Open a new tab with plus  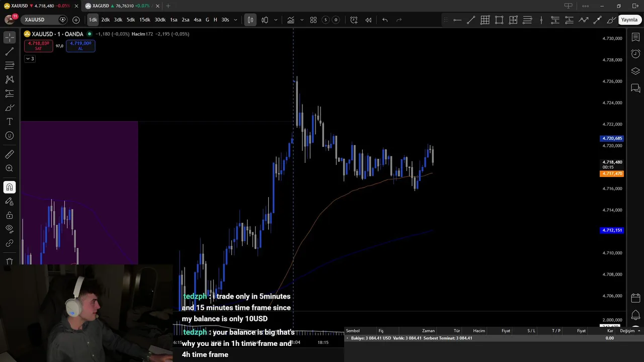coord(168,6)
